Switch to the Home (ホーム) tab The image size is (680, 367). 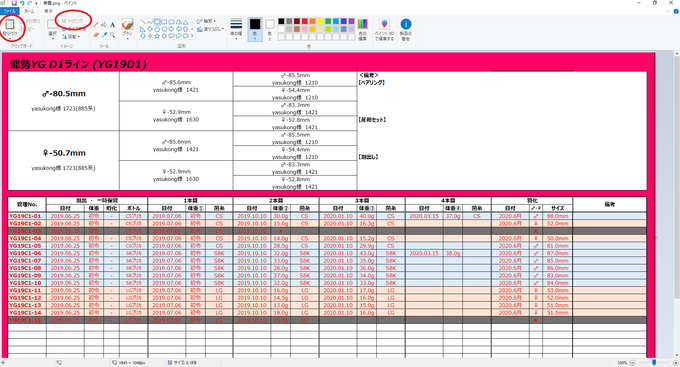click(29, 11)
